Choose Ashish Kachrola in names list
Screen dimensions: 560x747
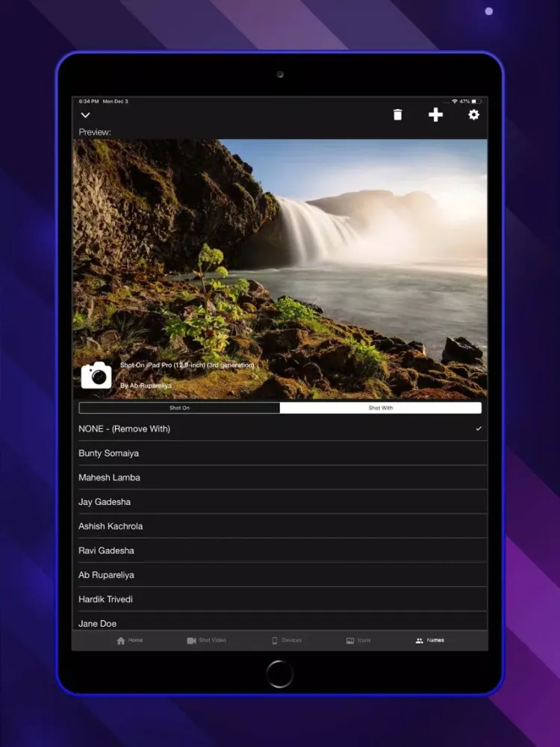click(280, 526)
